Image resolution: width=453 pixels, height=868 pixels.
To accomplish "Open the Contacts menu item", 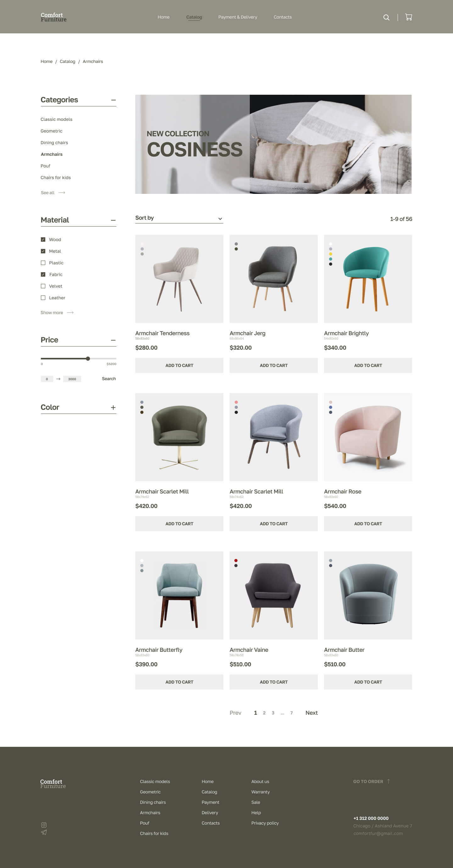I will point(282,17).
